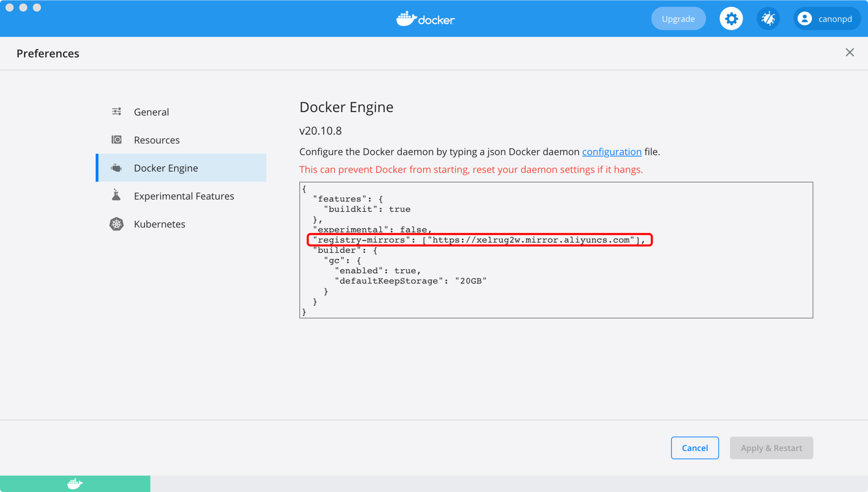
Task: Click Cancel to discard changes
Action: tap(695, 448)
